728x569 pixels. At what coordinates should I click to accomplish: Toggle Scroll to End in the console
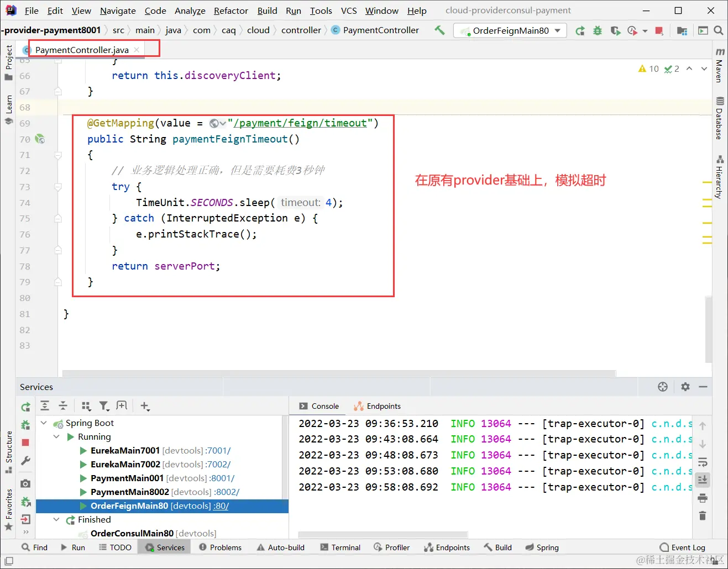click(x=703, y=480)
